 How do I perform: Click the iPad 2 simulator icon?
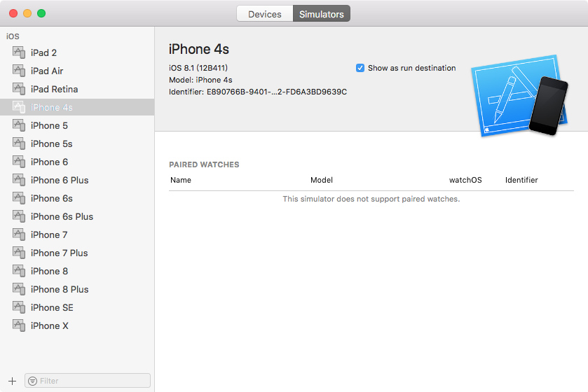19,52
